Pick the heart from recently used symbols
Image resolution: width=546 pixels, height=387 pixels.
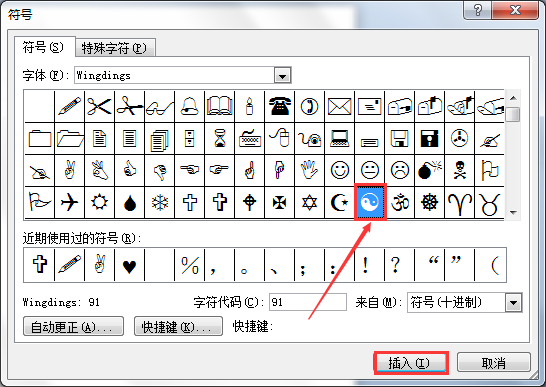click(130, 265)
